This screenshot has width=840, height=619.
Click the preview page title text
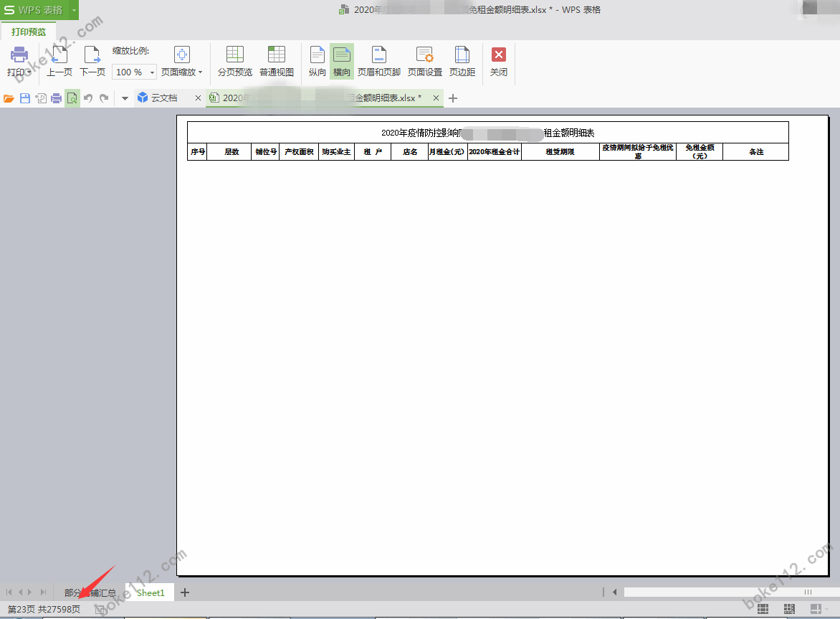pos(487,133)
